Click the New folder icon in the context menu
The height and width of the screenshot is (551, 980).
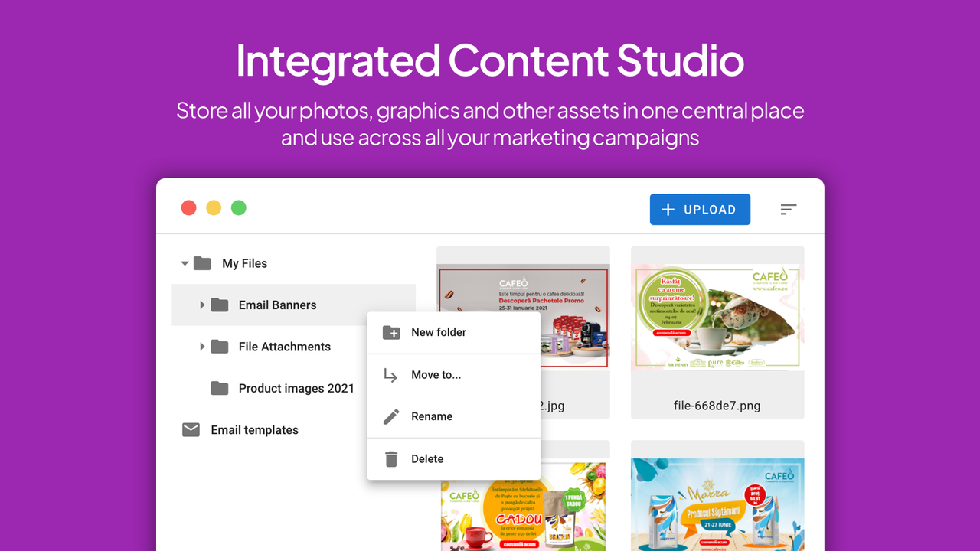click(x=391, y=332)
